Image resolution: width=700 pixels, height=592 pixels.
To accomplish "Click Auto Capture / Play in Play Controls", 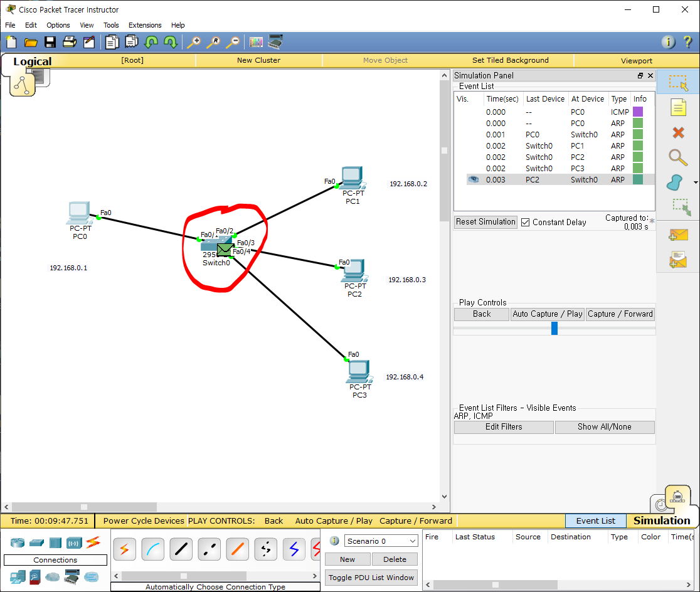I will [548, 314].
